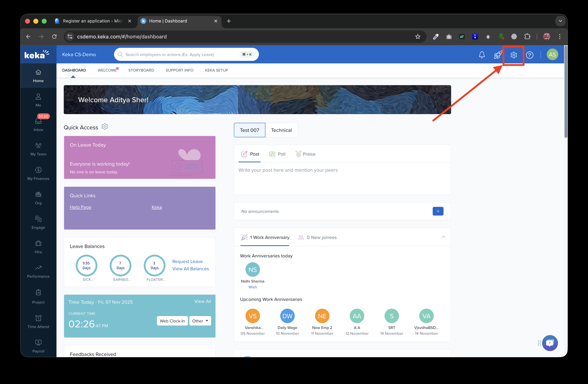Expand the Other clock-in dropdown
588x384 pixels.
[x=200, y=321]
